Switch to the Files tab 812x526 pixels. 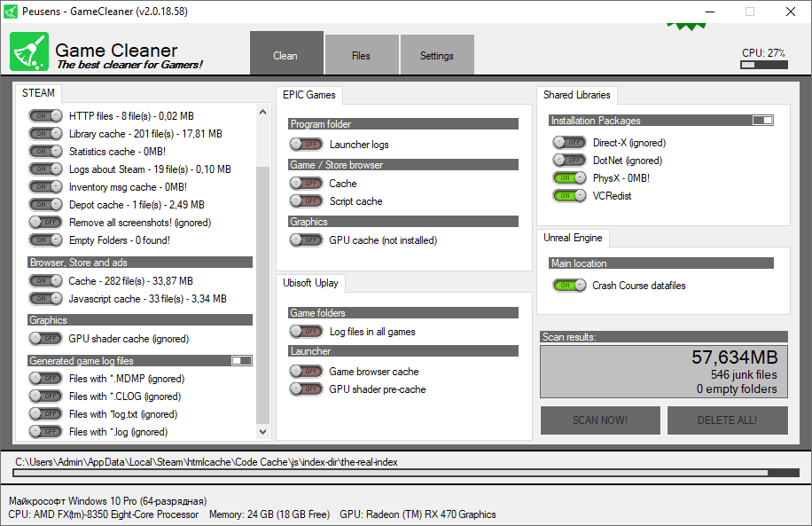tap(362, 56)
